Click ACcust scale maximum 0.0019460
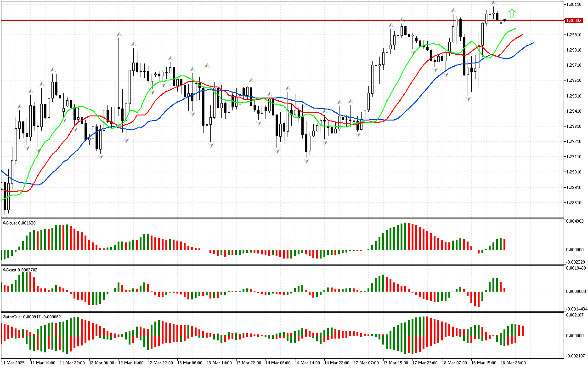Viewport: 588px width, 368px height. point(576,268)
